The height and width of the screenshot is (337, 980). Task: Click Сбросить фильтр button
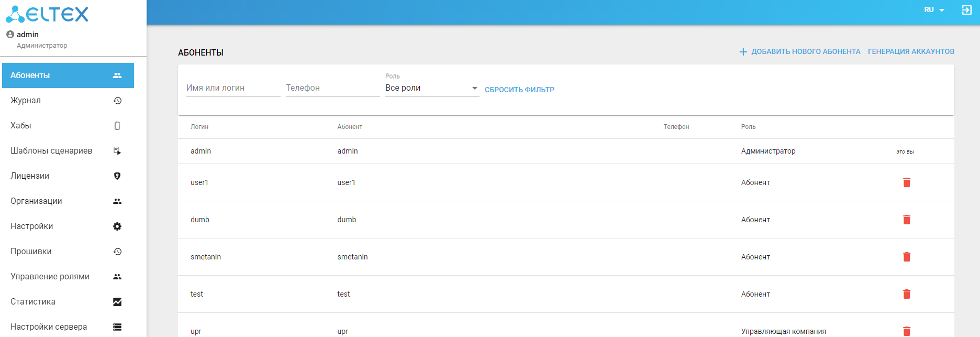(x=519, y=90)
